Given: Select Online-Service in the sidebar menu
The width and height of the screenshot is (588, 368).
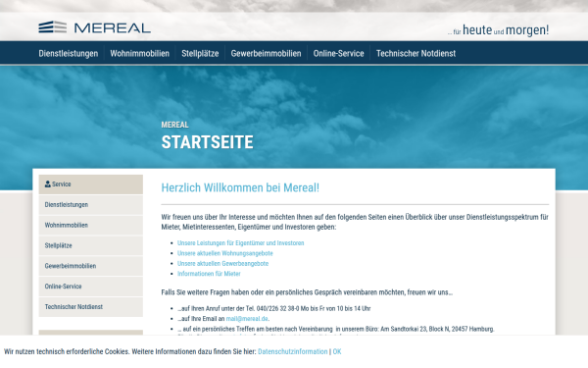Looking at the screenshot, I should [91, 287].
